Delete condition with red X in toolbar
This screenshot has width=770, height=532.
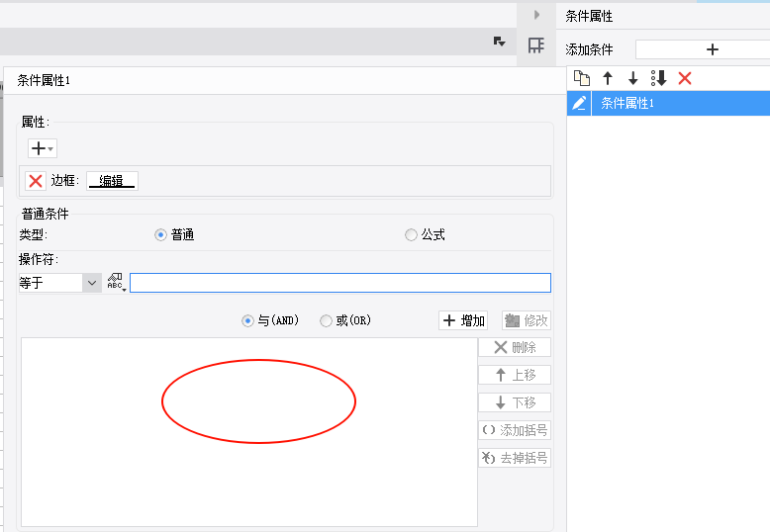[x=685, y=78]
